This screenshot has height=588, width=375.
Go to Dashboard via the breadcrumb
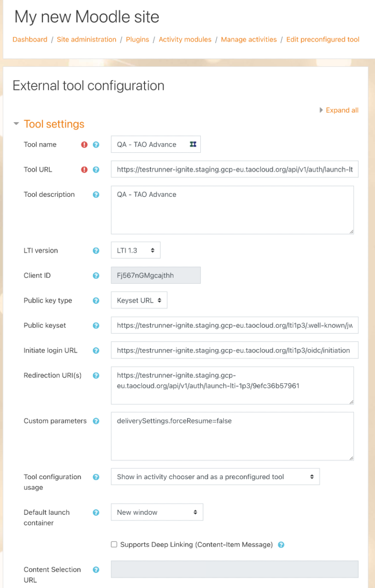point(30,39)
